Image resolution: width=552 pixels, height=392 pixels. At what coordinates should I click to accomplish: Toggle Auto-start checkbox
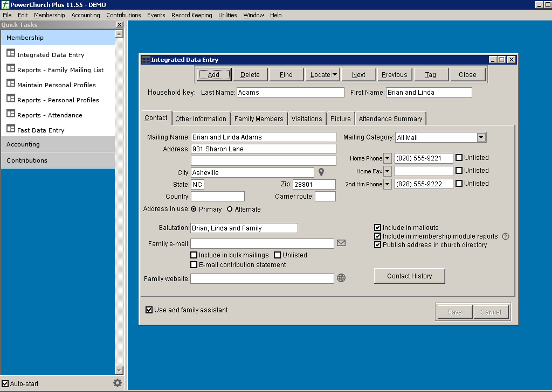(5, 383)
